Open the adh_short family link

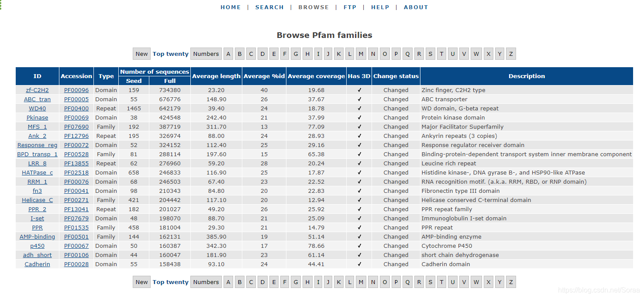[38, 255]
